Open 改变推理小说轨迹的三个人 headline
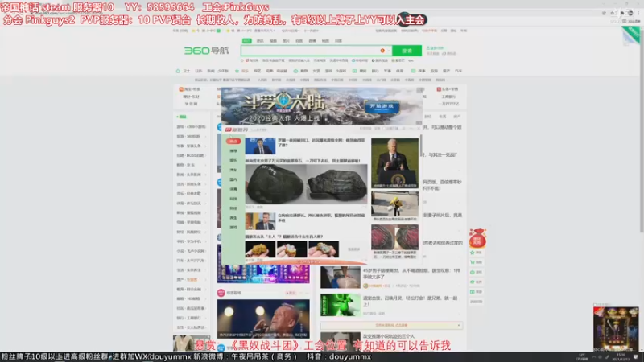644x362 pixels. click(389, 336)
